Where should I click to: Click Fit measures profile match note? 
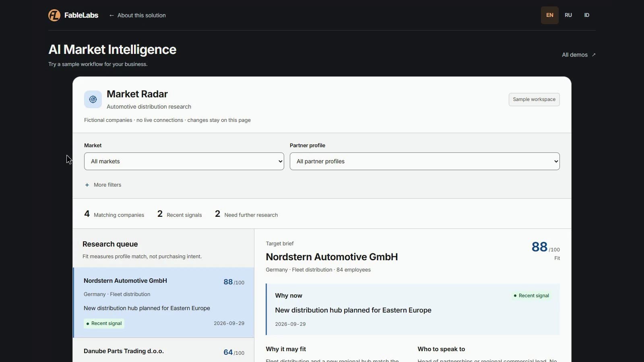click(x=142, y=257)
